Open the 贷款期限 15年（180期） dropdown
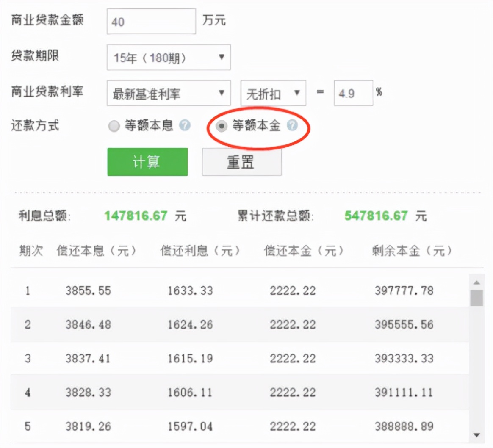Screen dimensions: 493x448 [169, 58]
